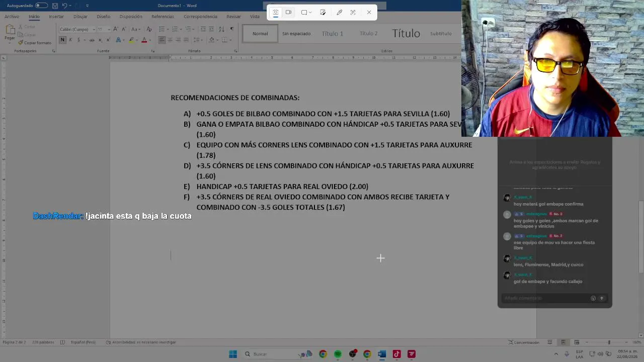644x362 pixels.
Task: Center the paragraph text
Action: pos(170,40)
